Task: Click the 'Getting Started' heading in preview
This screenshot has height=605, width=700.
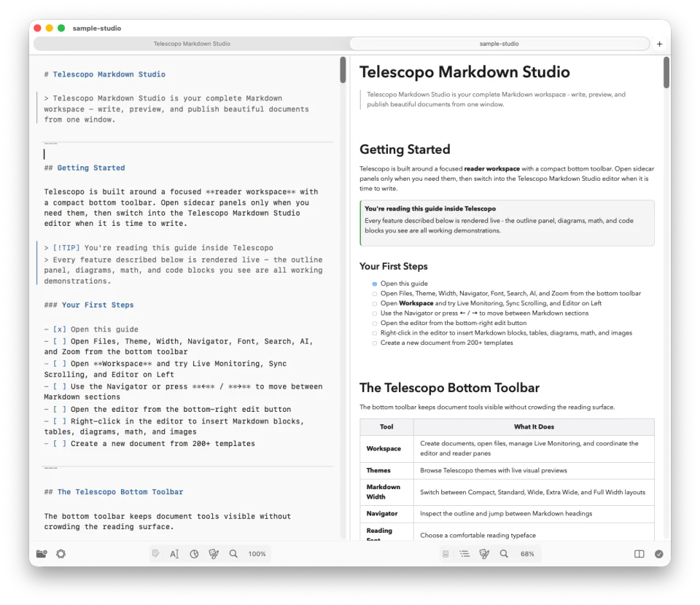Action: [405, 149]
